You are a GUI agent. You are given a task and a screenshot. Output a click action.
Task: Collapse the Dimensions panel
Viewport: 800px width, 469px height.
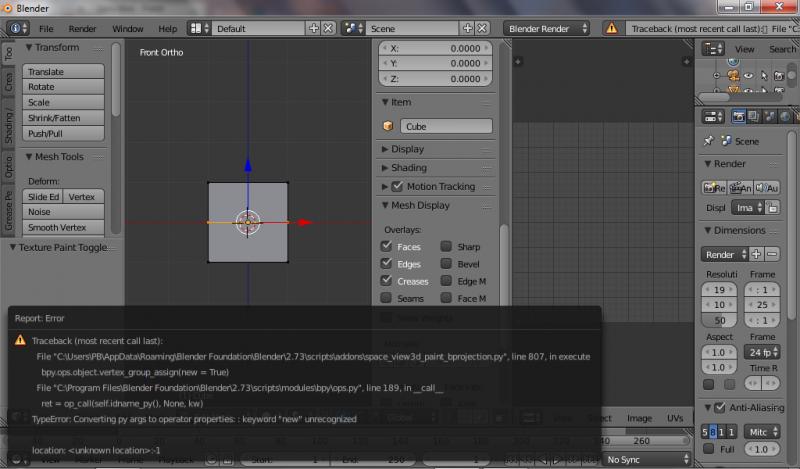point(708,230)
